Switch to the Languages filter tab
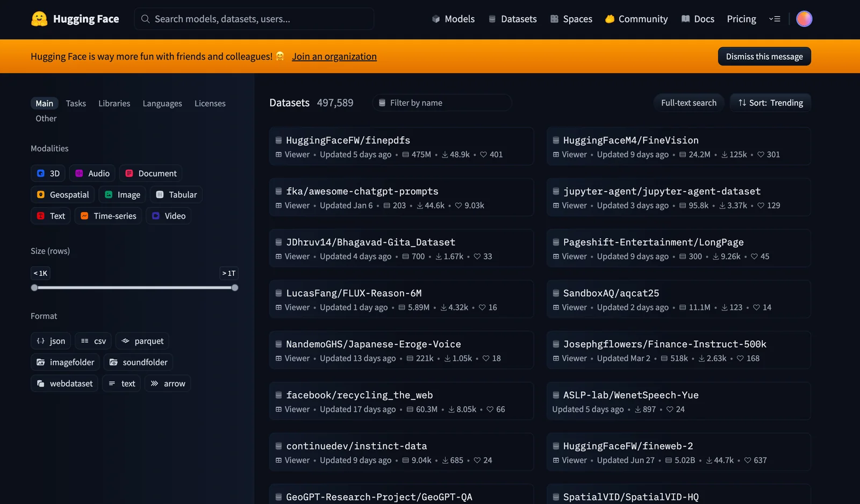Image resolution: width=860 pixels, height=504 pixels. [162, 103]
